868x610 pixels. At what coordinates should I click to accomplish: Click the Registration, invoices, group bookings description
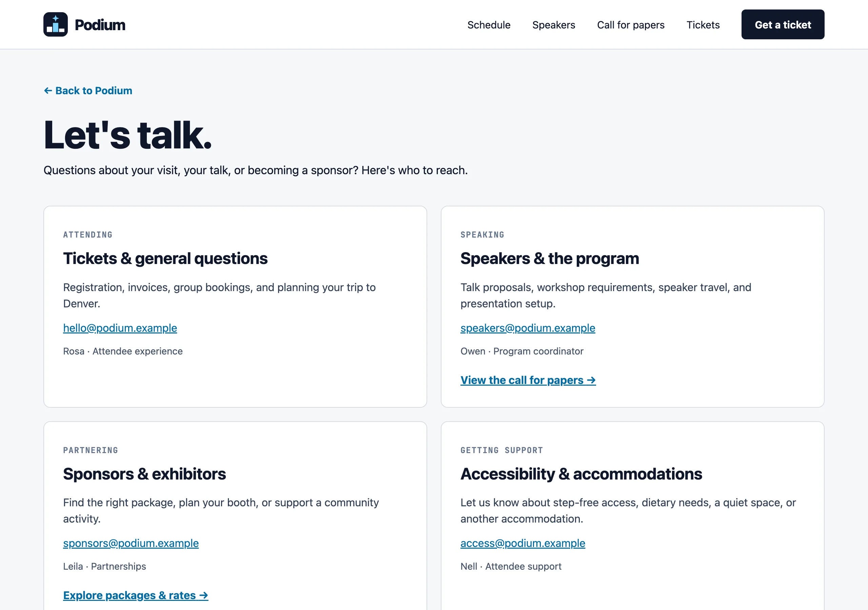pos(219,296)
